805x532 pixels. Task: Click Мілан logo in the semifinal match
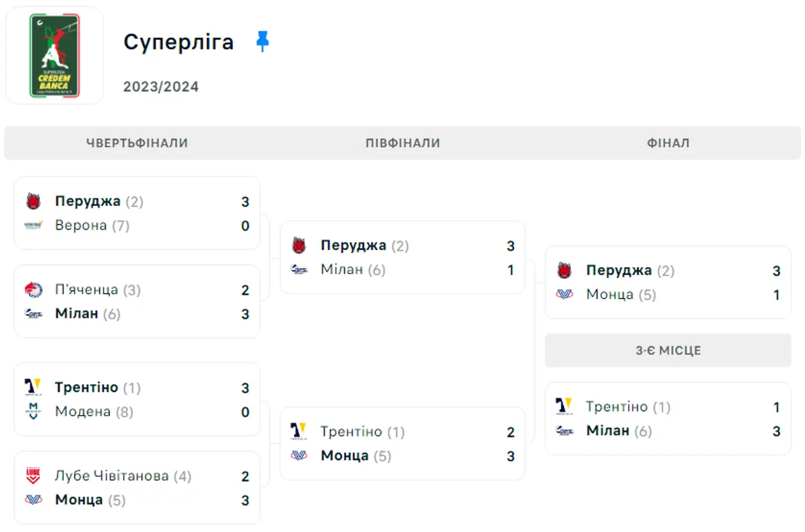point(299,270)
